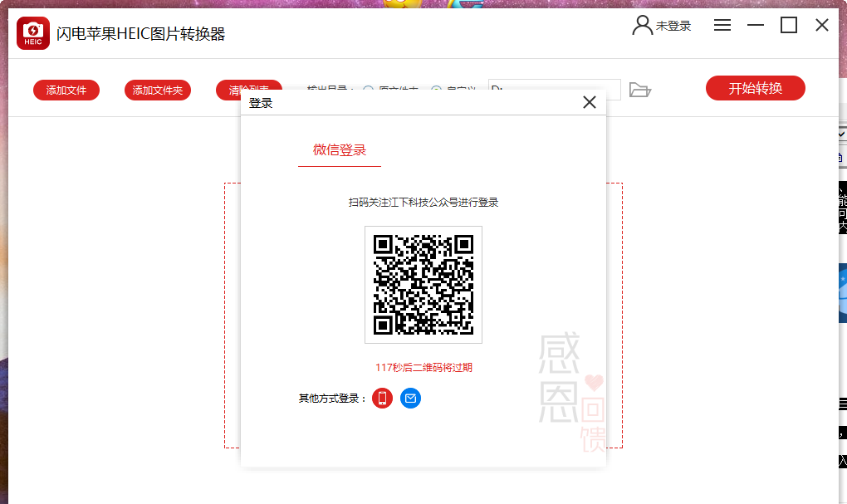Maximize the HEIC converter window
This screenshot has width=847, height=504.
pos(789,25)
